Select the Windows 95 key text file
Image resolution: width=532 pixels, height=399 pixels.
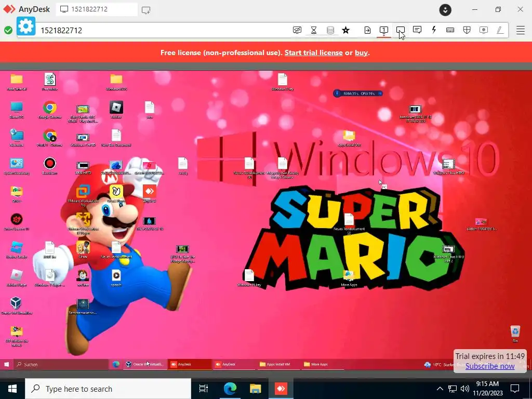(x=249, y=278)
